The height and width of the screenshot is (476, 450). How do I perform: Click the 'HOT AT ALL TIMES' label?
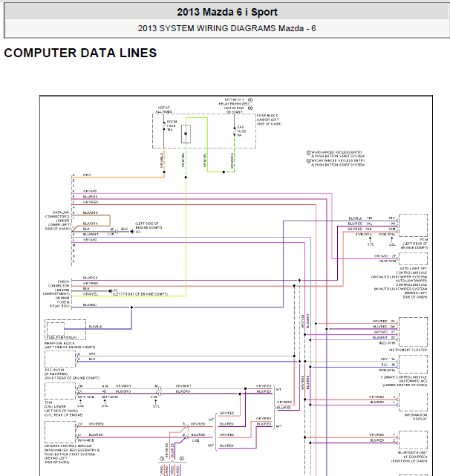163,110
